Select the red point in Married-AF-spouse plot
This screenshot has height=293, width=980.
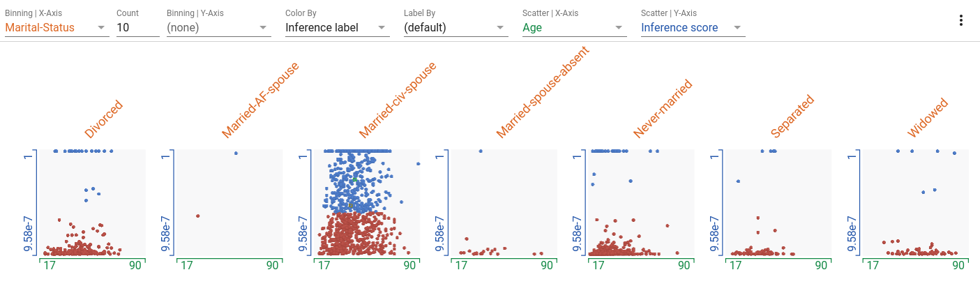tap(198, 216)
